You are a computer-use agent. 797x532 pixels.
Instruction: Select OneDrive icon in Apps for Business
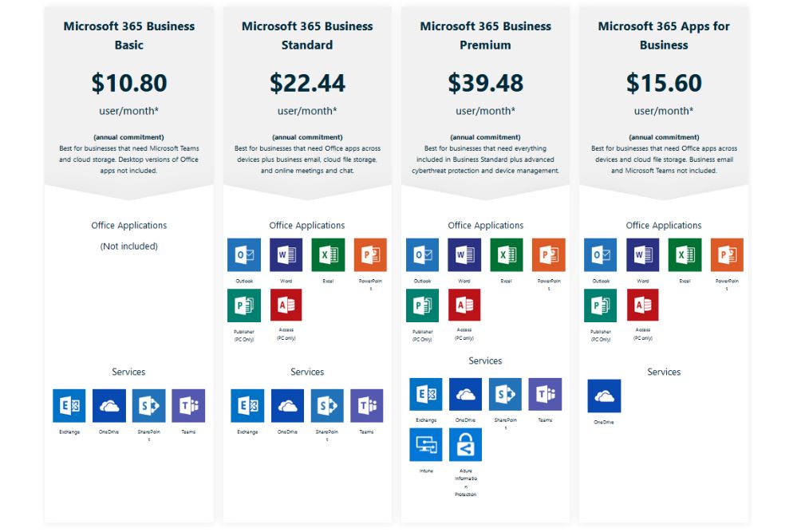click(x=604, y=396)
